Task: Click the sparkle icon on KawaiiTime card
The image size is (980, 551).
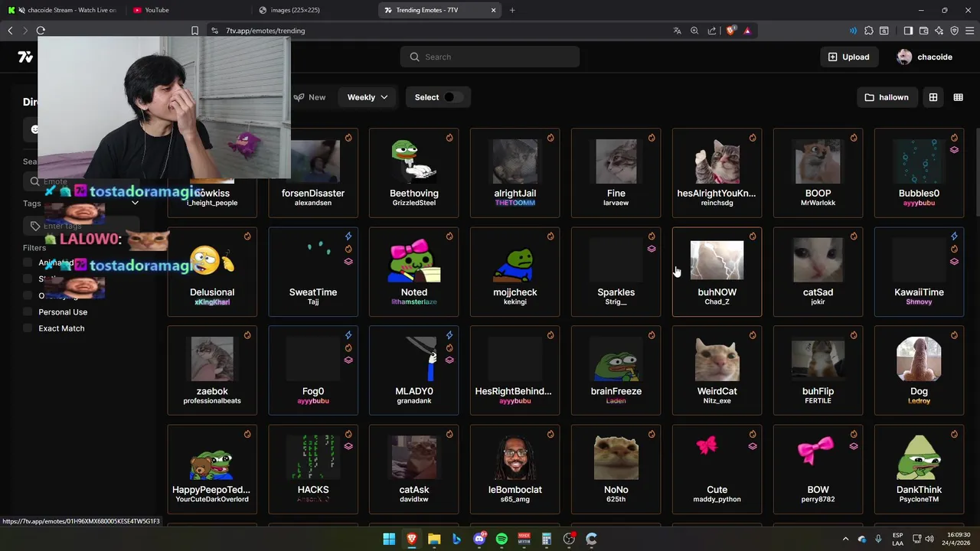Action: (954, 236)
